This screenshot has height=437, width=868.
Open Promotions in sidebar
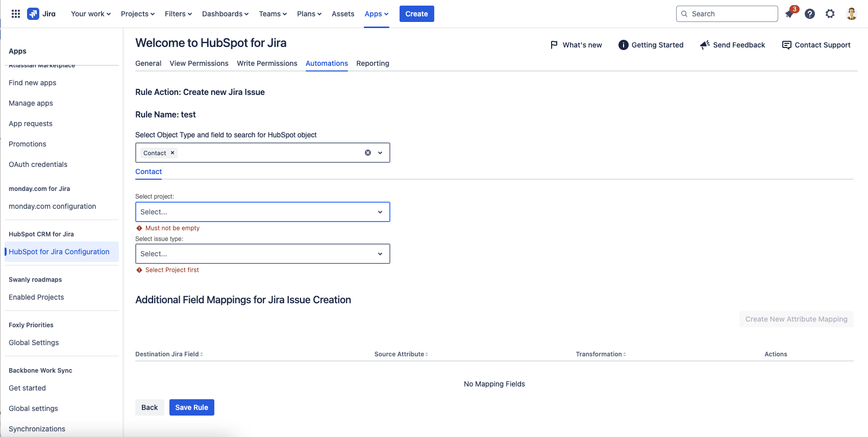[28, 144]
